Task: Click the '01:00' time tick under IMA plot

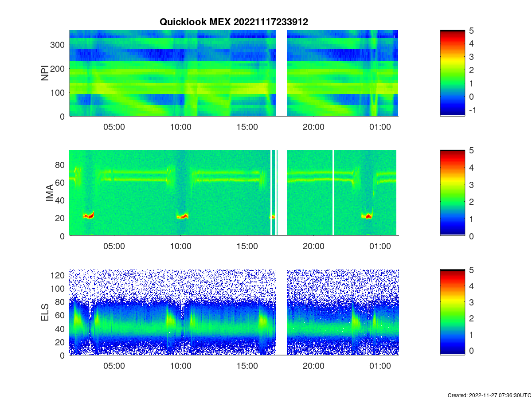Action: click(380, 246)
